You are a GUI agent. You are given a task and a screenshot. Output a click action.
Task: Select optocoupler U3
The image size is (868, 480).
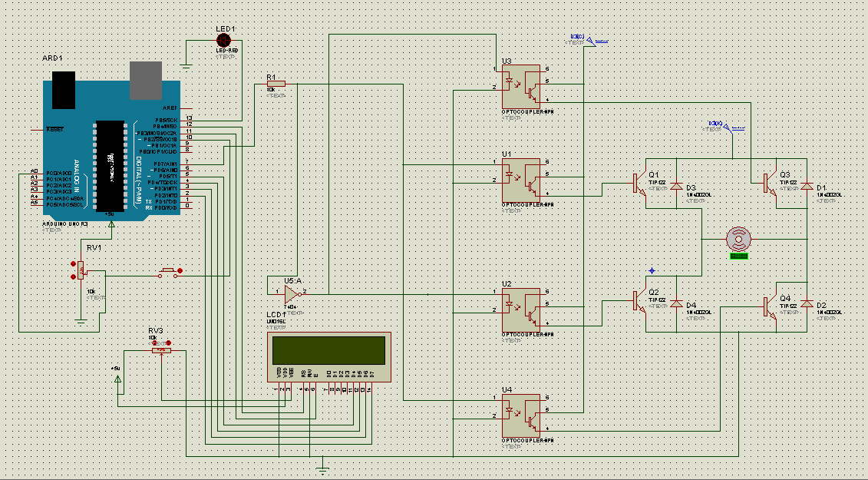pyautogui.click(x=521, y=87)
